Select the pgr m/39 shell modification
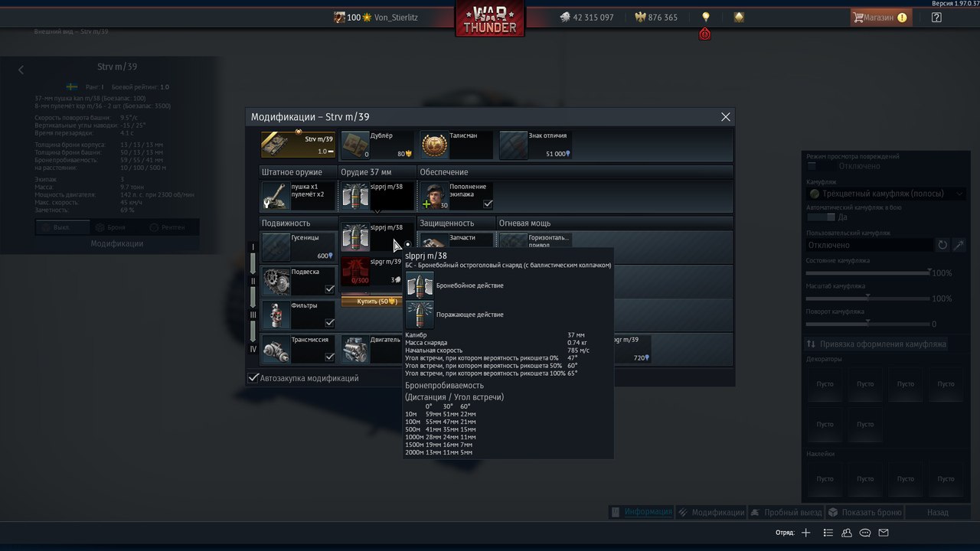 (x=632, y=348)
